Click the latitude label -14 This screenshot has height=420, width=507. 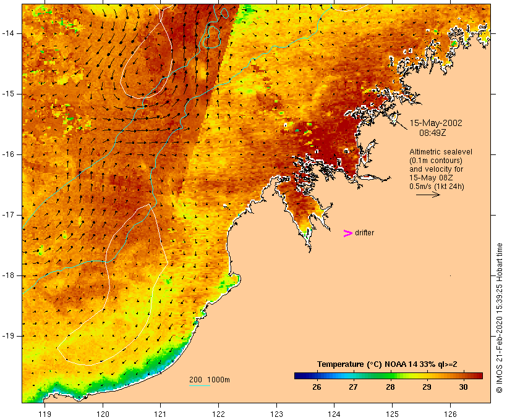(x=7, y=33)
